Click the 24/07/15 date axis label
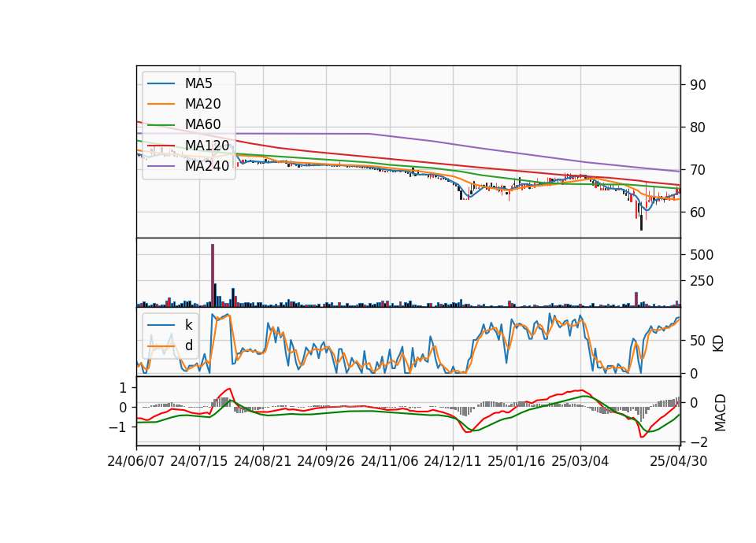The image size is (756, 543). coord(199,461)
